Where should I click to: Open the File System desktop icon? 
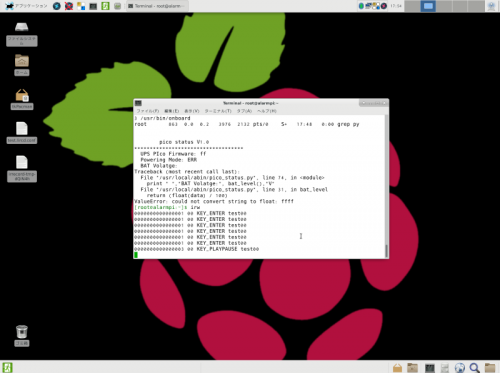coord(22,33)
